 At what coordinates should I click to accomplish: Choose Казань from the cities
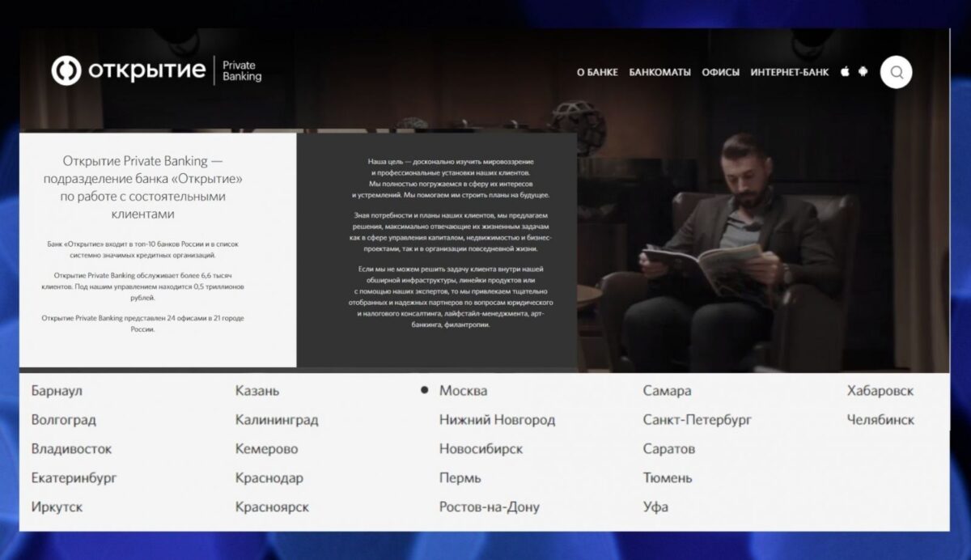pyautogui.click(x=257, y=391)
